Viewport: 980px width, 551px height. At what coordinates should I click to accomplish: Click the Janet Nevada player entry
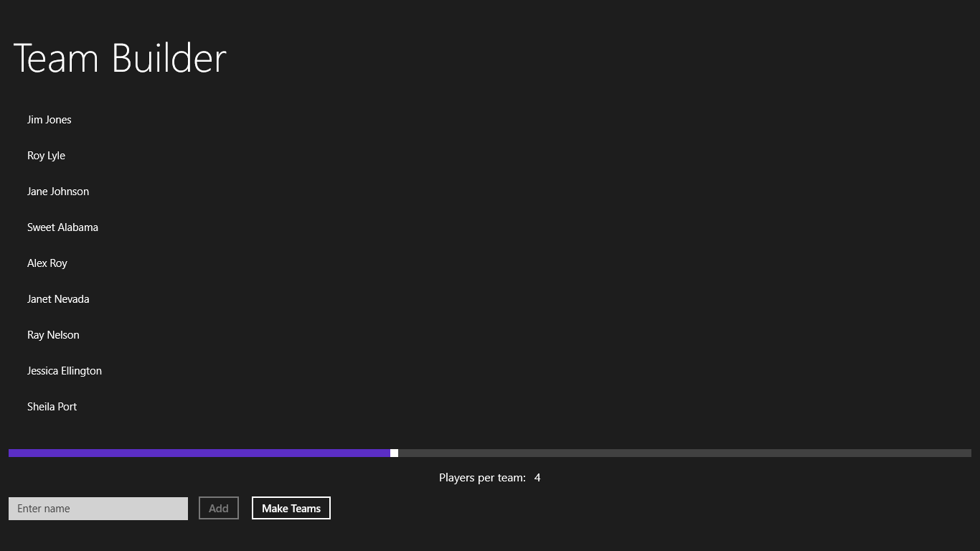click(58, 299)
